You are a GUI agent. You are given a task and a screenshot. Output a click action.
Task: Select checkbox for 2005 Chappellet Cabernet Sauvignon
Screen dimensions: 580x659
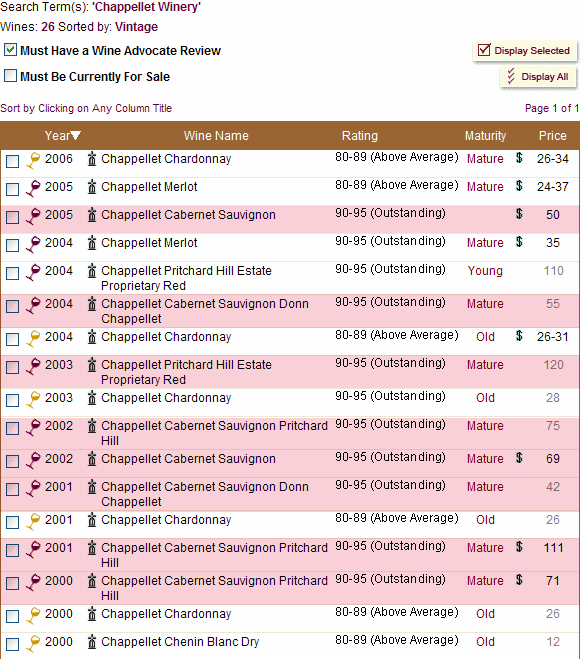[x=12, y=217]
